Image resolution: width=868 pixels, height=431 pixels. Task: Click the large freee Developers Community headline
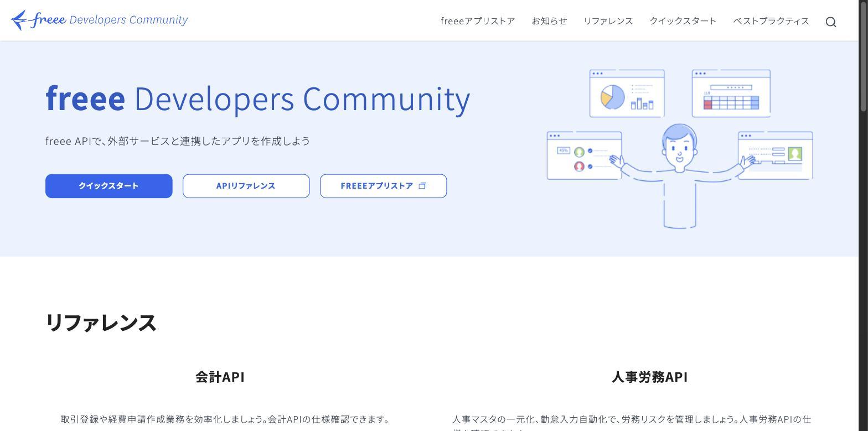(x=258, y=99)
